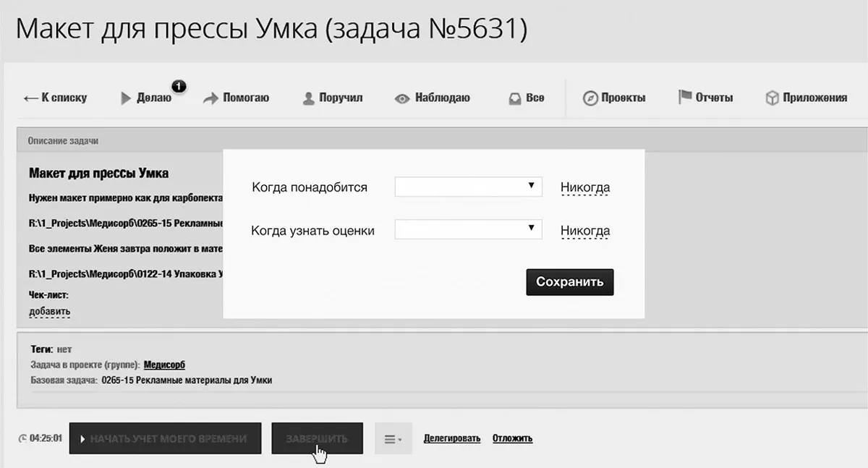Viewport: 868px width, 468px height.
Task: Start time tracking with Начать учет моего времени
Action: (165, 438)
